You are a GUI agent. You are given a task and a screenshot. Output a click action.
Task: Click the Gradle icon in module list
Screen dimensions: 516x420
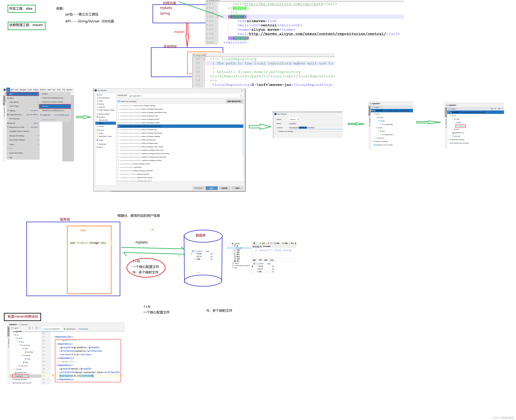98,126
